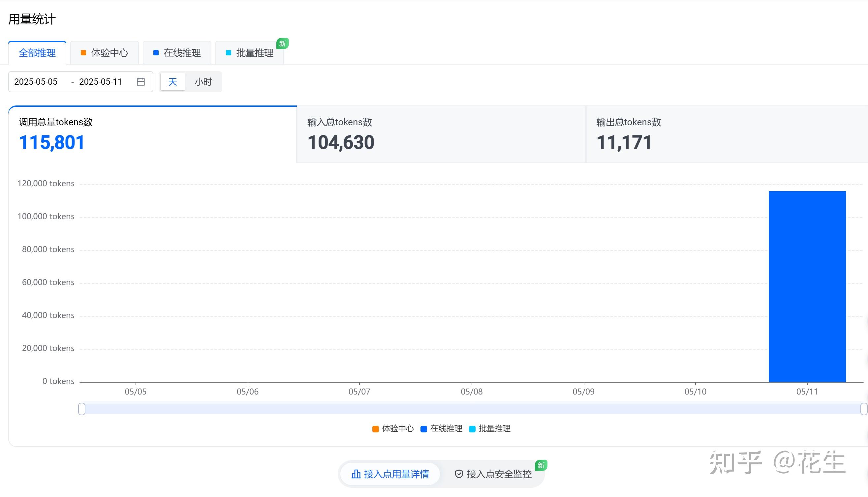Click the blue square icon on 在线推理 tab

pos(156,53)
